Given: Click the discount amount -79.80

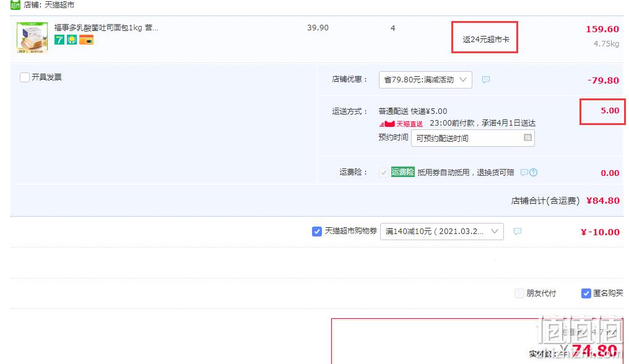Looking at the screenshot, I should click(x=603, y=80).
